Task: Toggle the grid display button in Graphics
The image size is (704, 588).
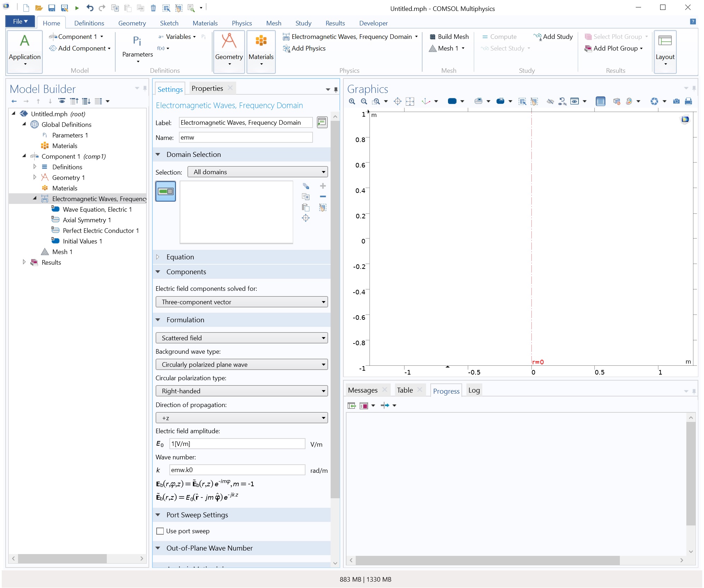Action: point(600,101)
